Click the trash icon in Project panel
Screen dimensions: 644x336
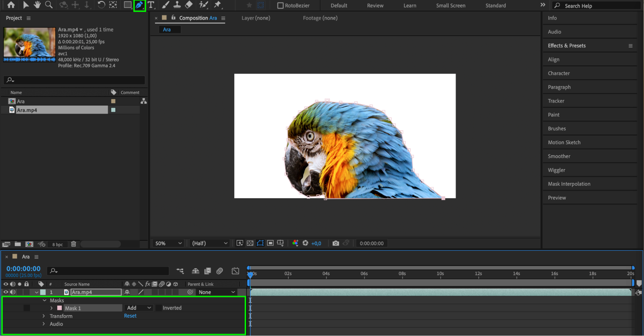click(73, 244)
